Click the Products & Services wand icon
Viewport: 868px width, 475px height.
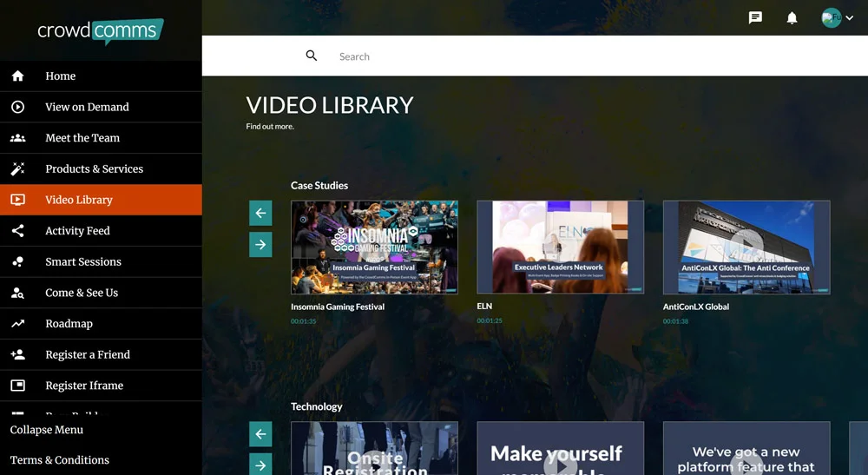(17, 168)
